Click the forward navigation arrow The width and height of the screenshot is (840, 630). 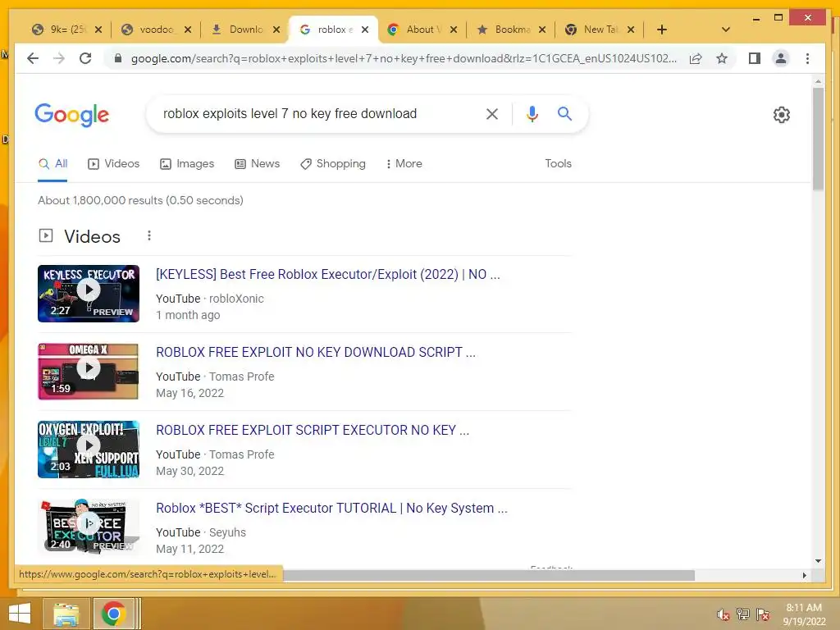pyautogui.click(x=59, y=58)
